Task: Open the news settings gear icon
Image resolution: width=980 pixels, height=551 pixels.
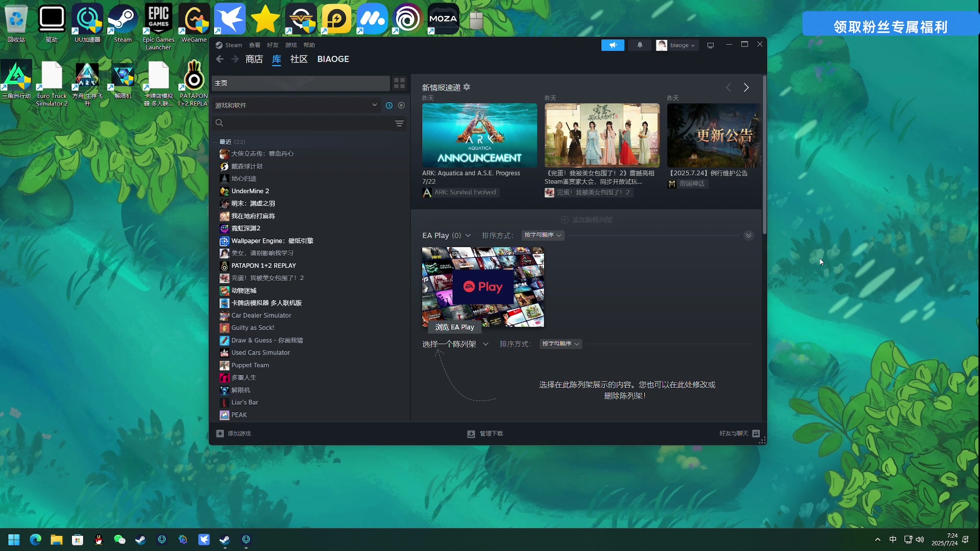Action: point(467,87)
